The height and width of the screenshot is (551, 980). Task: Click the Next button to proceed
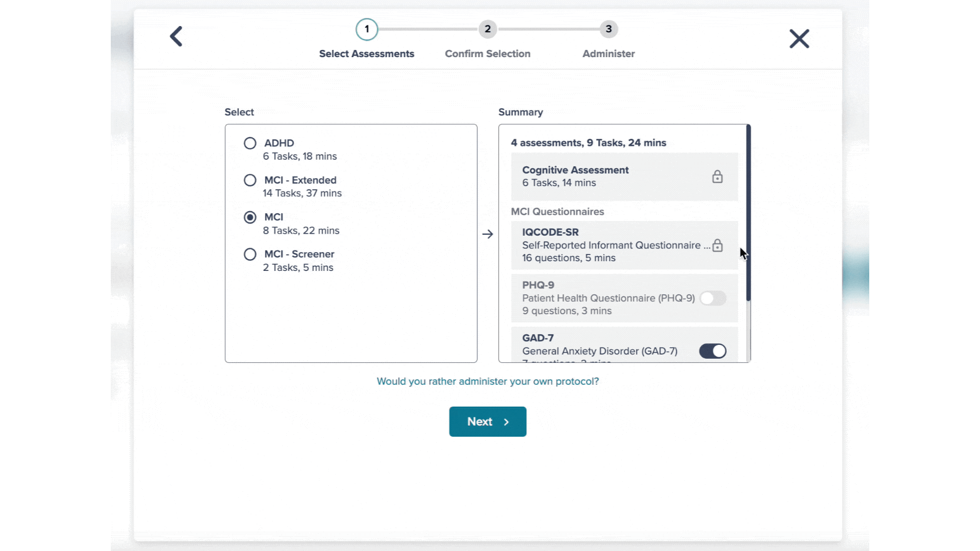(x=487, y=421)
